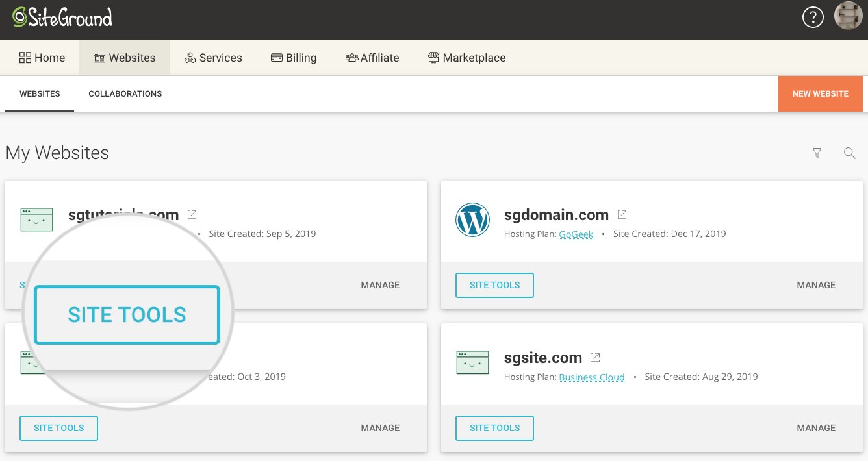Go to the Home menu
Image resolution: width=868 pixels, height=461 pixels.
pos(42,58)
